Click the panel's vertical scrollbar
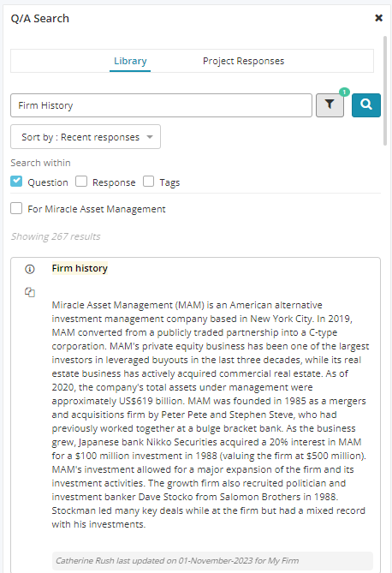The image size is (392, 573). coord(384,91)
